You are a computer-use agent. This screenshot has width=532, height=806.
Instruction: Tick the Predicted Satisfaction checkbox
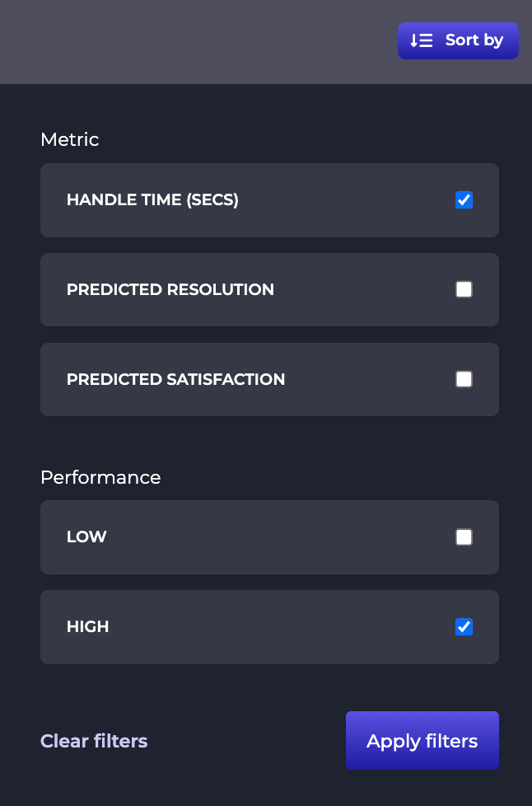[x=464, y=379]
